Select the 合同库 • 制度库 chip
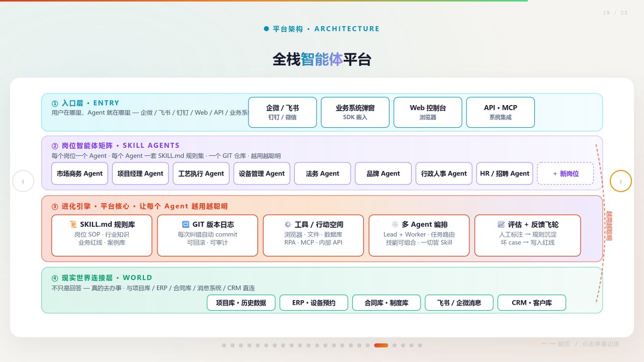 [x=386, y=303]
